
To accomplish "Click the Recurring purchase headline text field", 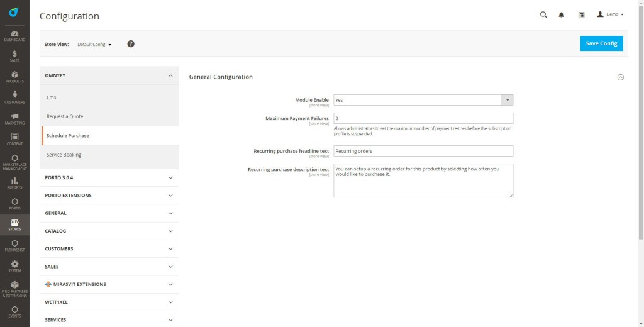I will pyautogui.click(x=423, y=151).
